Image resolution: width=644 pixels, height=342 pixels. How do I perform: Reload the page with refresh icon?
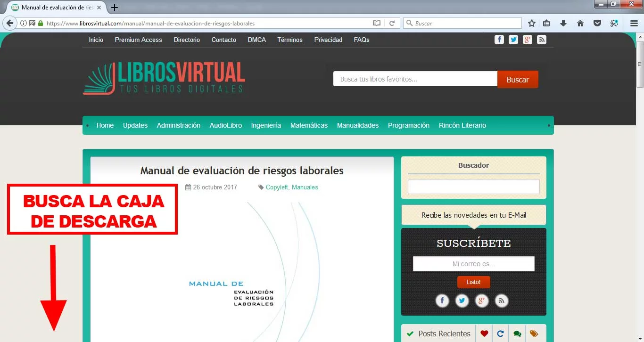[392, 23]
